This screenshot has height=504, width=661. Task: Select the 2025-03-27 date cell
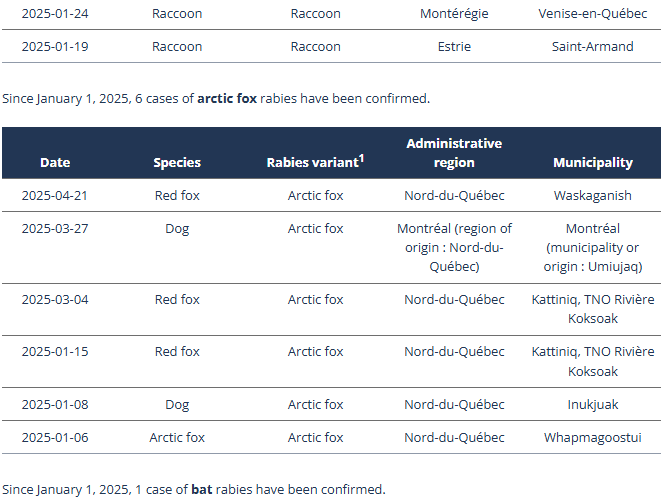click(x=55, y=228)
